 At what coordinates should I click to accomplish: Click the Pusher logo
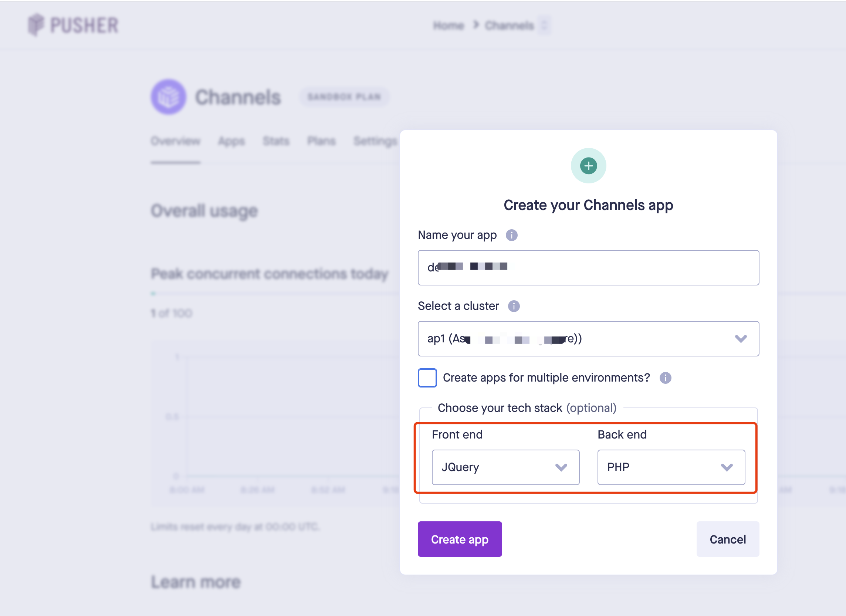(73, 25)
